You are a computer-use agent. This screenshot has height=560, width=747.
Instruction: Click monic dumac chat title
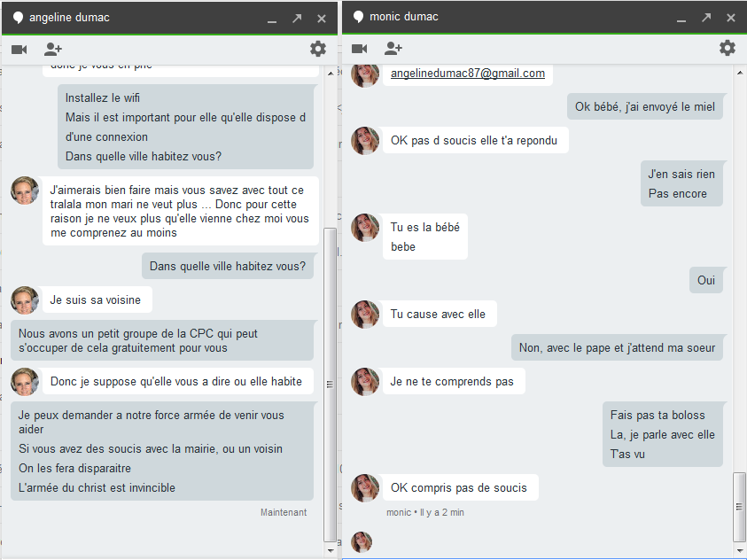(x=403, y=17)
